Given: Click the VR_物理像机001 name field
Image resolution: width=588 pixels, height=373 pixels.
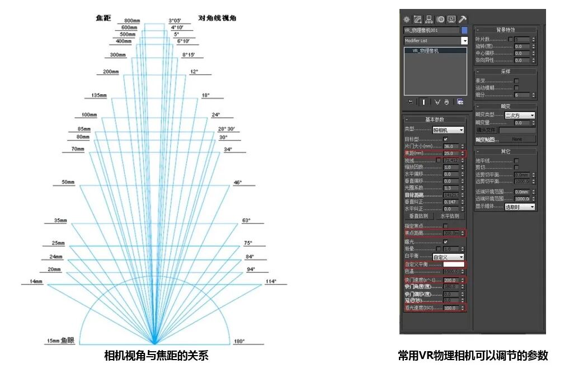Looking at the screenshot, I should tap(431, 30).
